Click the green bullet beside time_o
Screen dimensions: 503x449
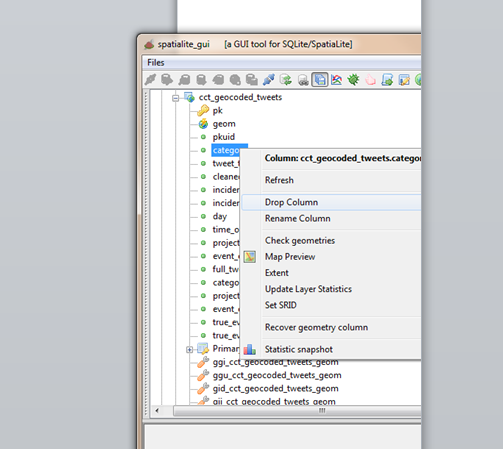pyautogui.click(x=203, y=230)
